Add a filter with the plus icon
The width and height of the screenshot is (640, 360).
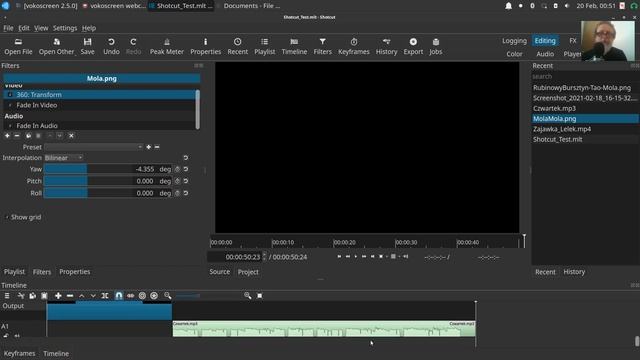7,136
